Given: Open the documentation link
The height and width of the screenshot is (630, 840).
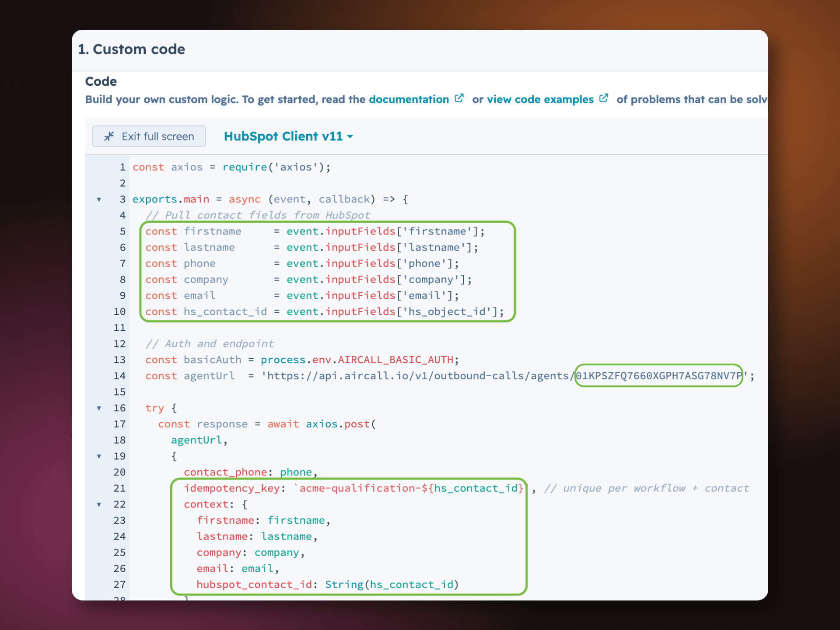Looking at the screenshot, I should [x=409, y=99].
